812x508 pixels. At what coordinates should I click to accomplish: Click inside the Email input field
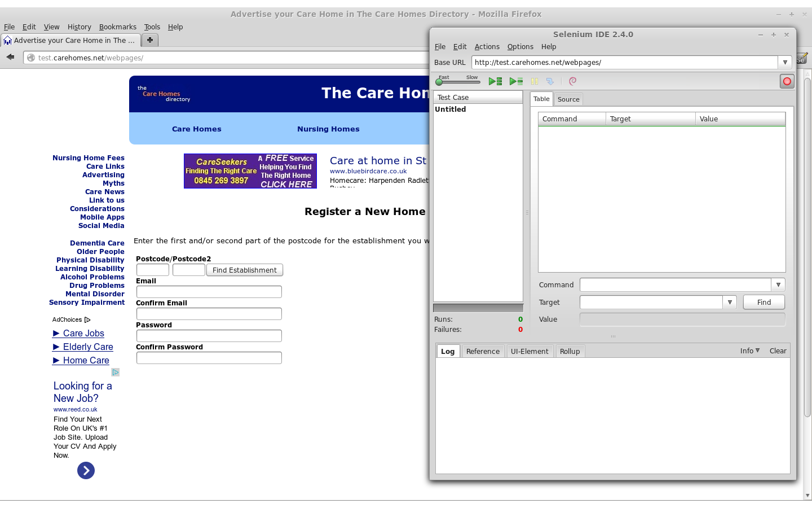[209, 292]
